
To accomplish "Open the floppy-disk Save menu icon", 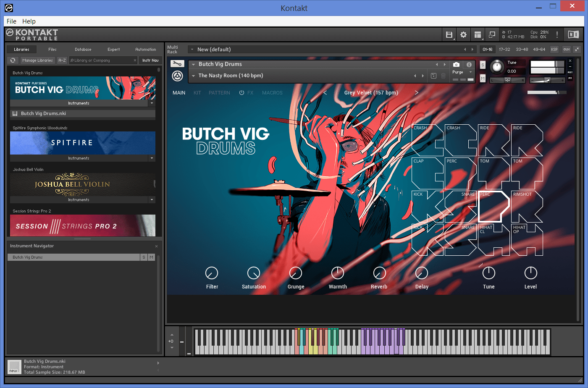I will 449,34.
